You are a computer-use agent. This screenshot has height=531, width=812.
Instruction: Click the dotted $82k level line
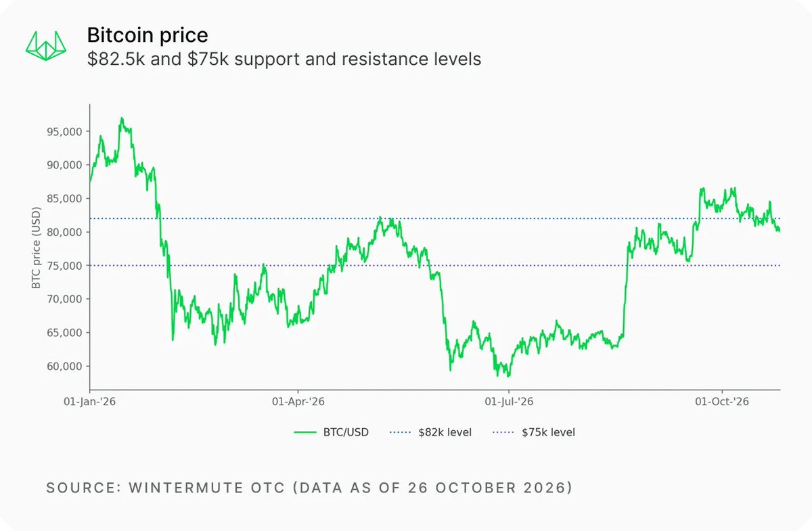coord(435,218)
